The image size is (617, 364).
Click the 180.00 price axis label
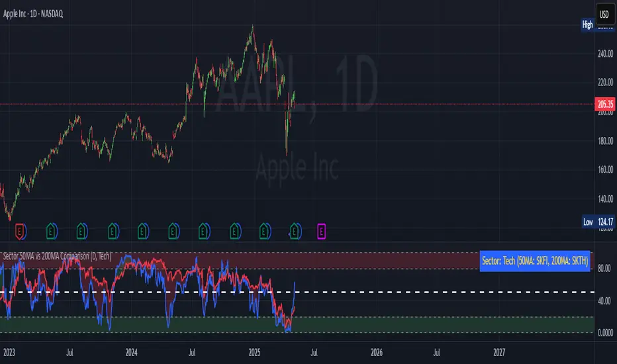[x=605, y=141]
